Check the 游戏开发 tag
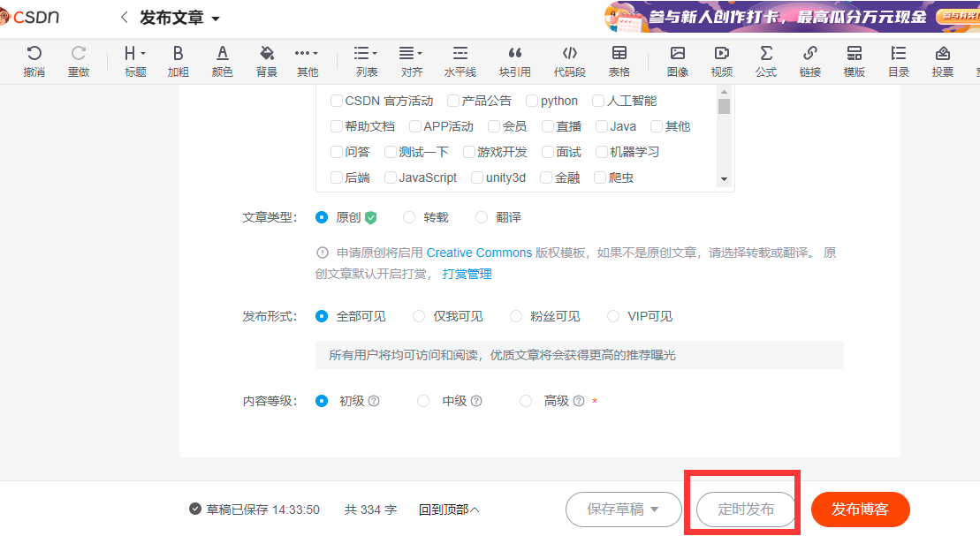 click(468, 152)
